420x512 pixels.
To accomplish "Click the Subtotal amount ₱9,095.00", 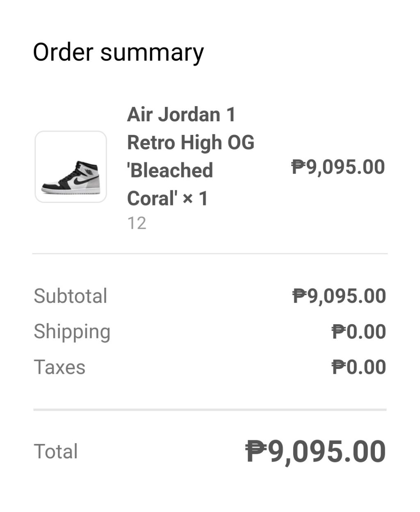I will (x=339, y=296).
